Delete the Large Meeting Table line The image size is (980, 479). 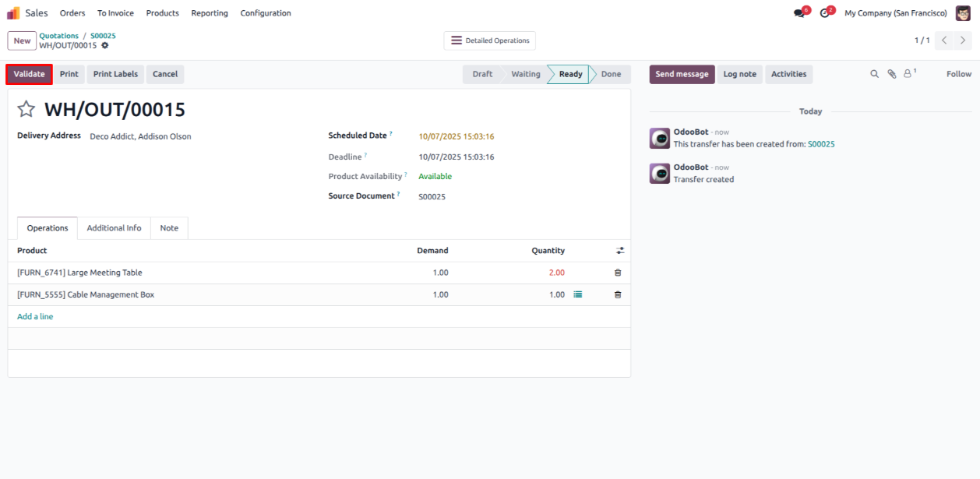pyautogui.click(x=618, y=273)
